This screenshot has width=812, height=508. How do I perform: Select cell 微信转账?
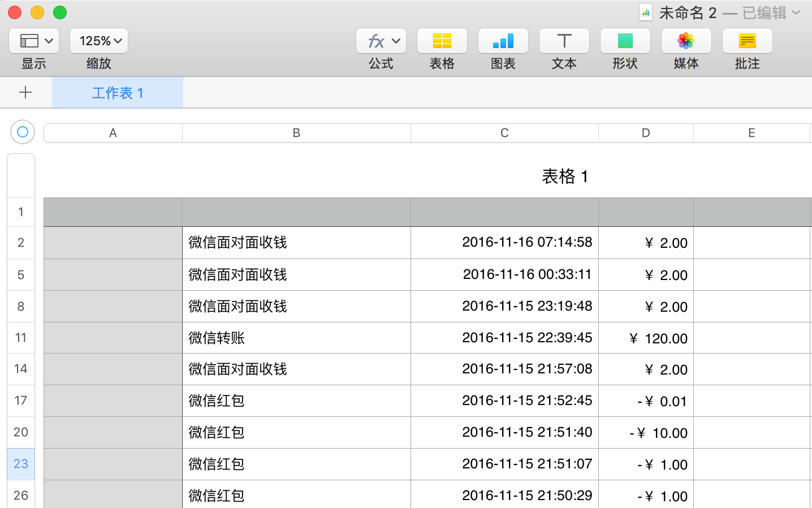296,338
